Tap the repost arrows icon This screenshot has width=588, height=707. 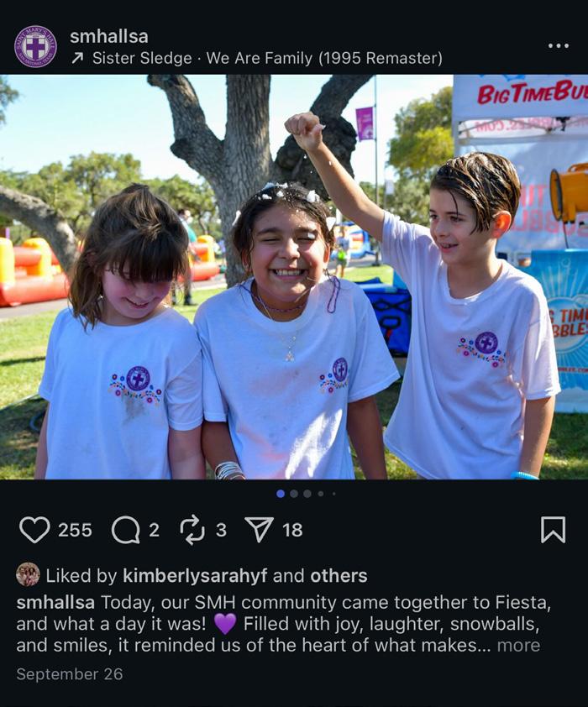pos(192,530)
